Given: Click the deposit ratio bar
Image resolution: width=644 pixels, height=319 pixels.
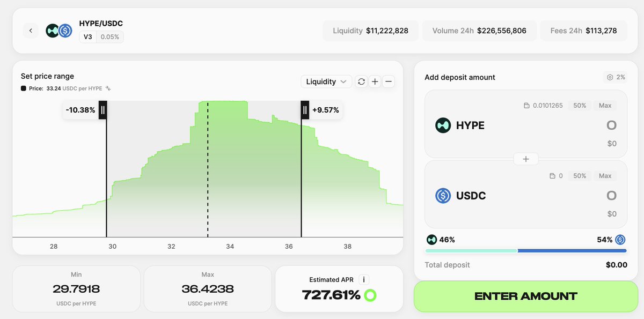Looking at the screenshot, I should pyautogui.click(x=526, y=250).
